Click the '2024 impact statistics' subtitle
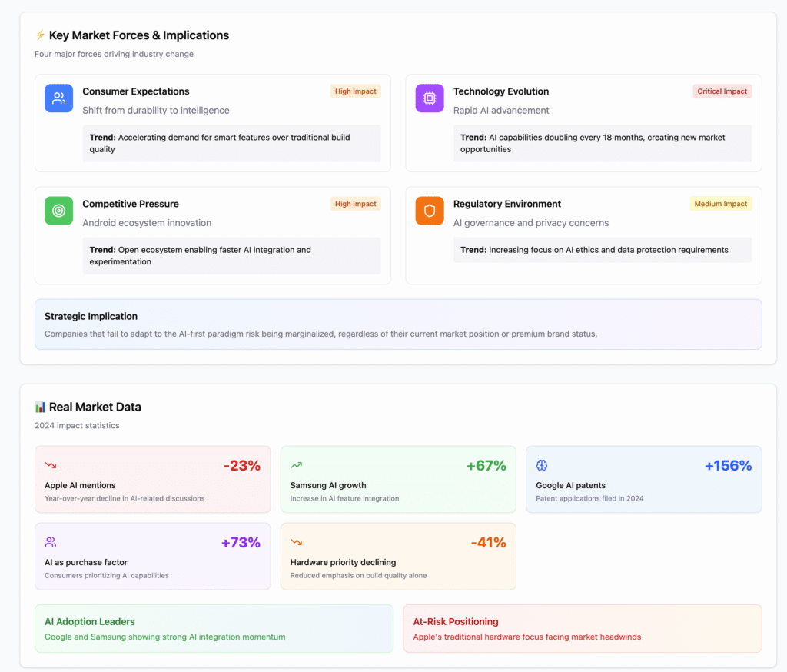The width and height of the screenshot is (787, 672). coord(77,425)
